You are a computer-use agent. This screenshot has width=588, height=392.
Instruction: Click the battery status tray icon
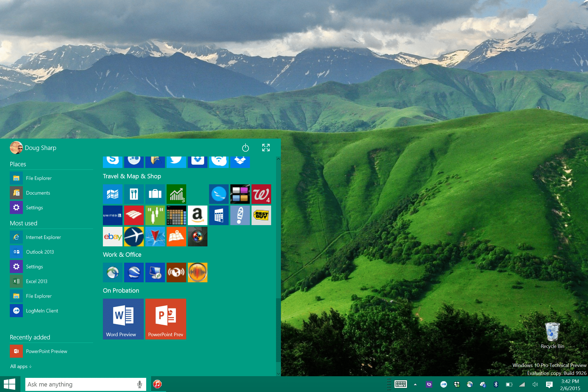[509, 384]
